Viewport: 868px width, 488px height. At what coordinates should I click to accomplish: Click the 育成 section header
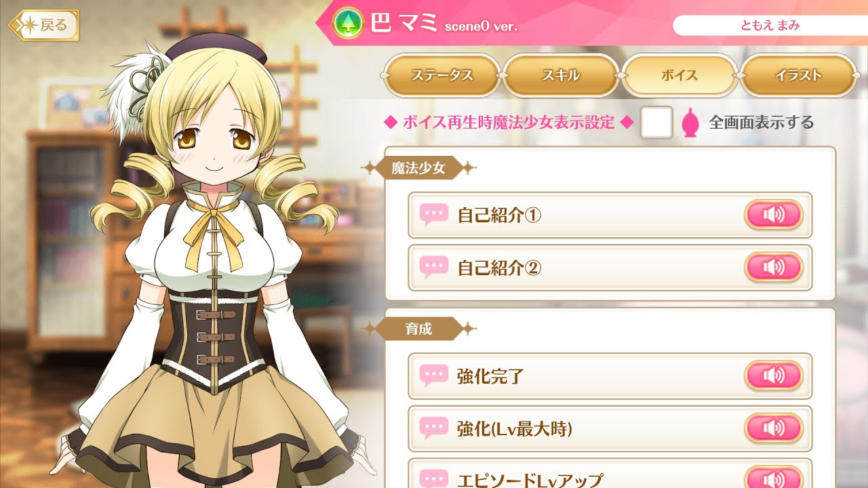[x=419, y=329]
